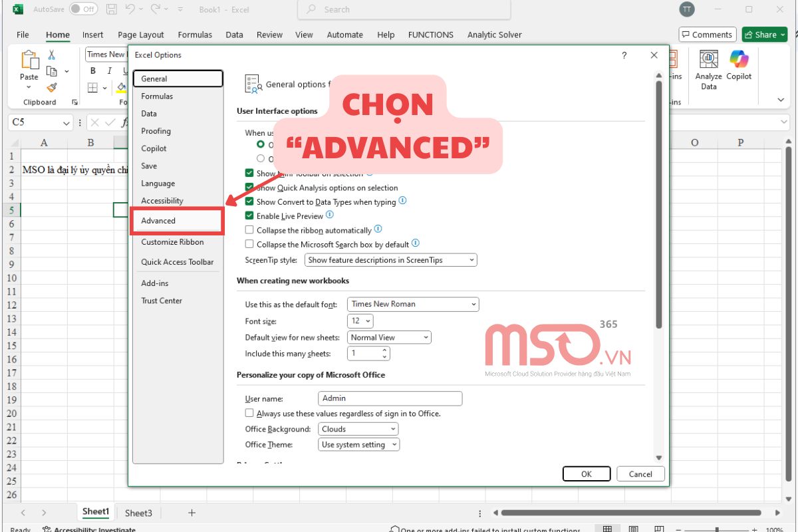Click the Save icon in title bar
798x532 pixels.
coord(112,9)
